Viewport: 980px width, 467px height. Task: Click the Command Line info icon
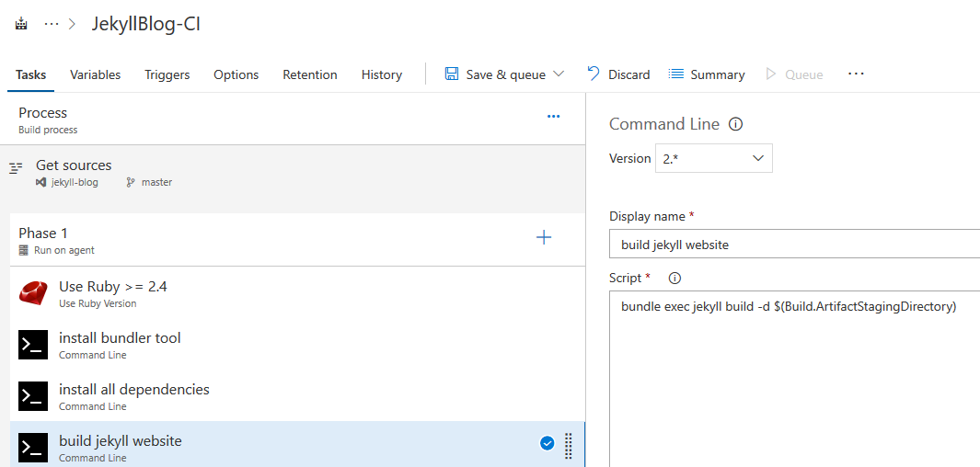735,124
